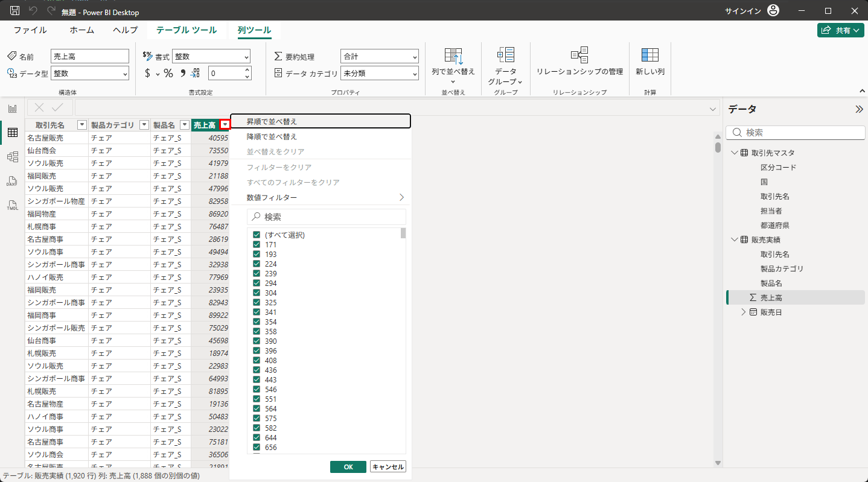The height and width of the screenshot is (482, 868).
Task: Switch to the ヘルプ ribbon tab
Action: 126,30
